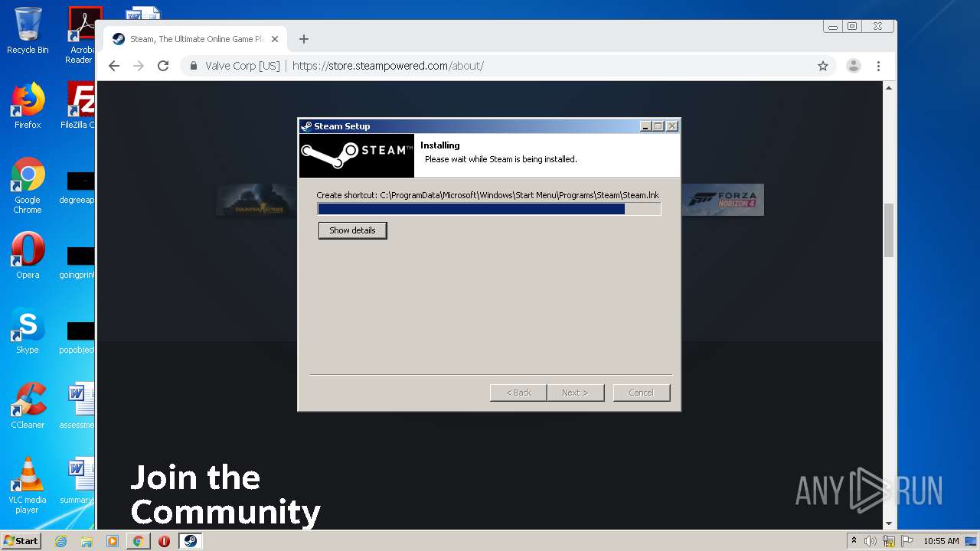
Task: Click the Opera taskbar icon
Action: pos(164,541)
